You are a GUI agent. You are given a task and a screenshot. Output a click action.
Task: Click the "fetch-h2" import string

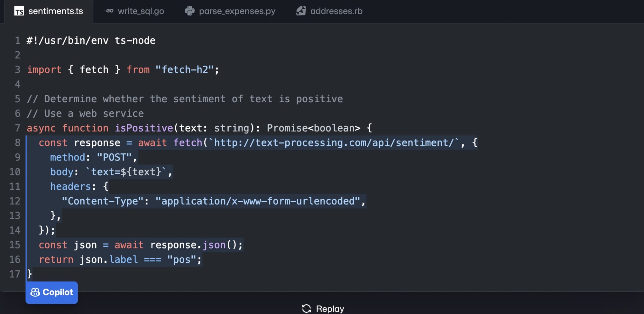pyautogui.click(x=185, y=70)
